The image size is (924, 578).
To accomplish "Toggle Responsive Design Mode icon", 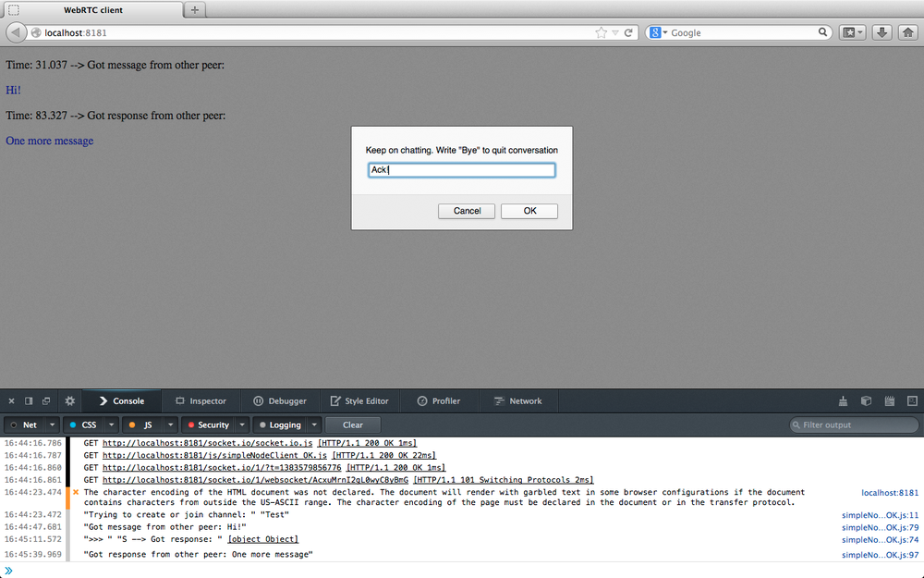I will [912, 401].
